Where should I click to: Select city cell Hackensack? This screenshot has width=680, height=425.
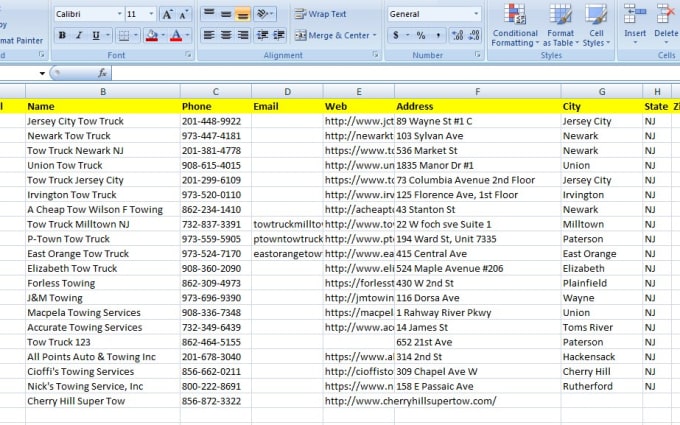(x=602, y=357)
